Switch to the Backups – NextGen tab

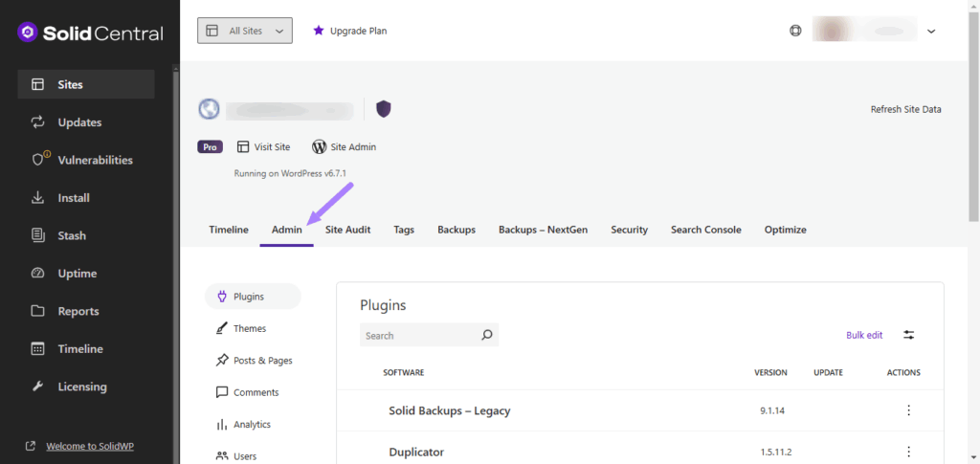coord(543,230)
